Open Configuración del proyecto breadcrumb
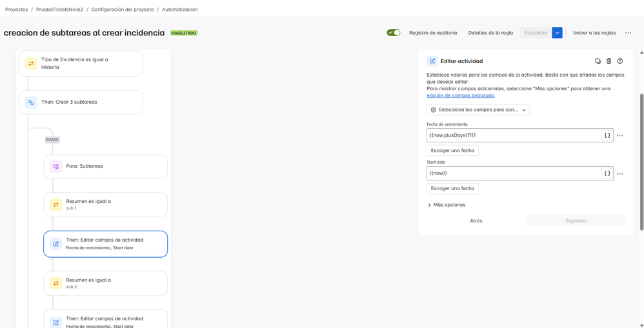The width and height of the screenshot is (644, 328). pyautogui.click(x=123, y=10)
